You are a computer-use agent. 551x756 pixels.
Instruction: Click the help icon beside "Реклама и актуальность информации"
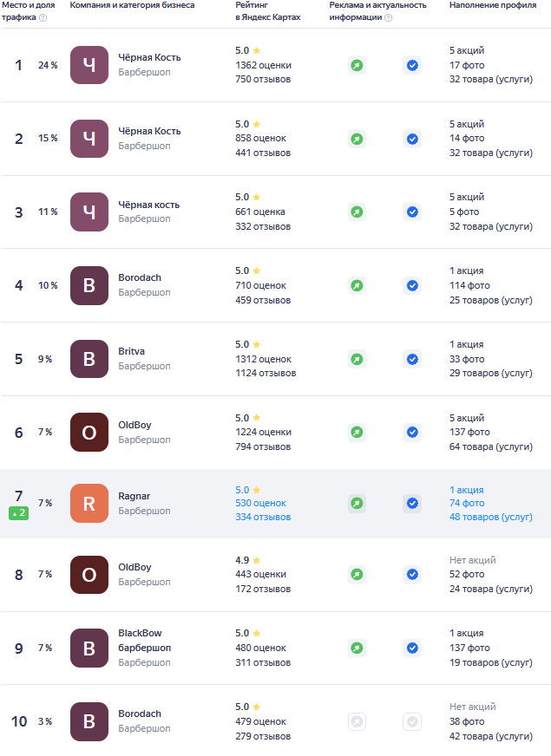(388, 17)
